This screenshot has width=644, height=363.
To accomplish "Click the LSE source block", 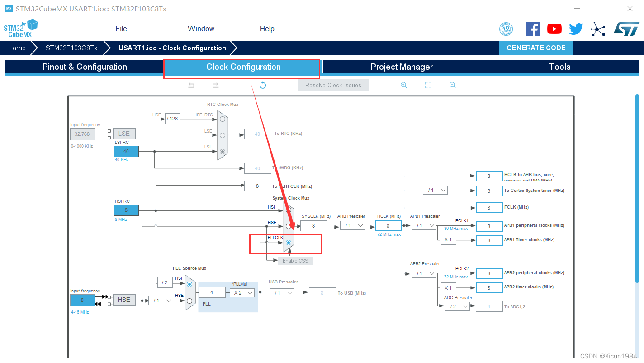I will click(124, 134).
